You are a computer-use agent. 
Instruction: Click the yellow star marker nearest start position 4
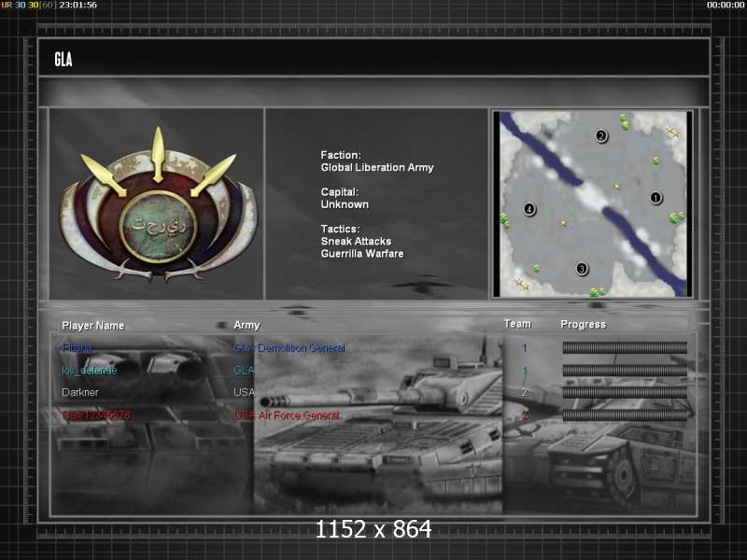click(564, 223)
